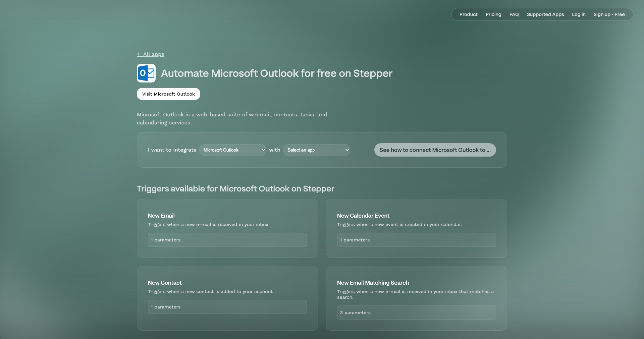Expand parameters under New Contact trigger

pos(227,307)
